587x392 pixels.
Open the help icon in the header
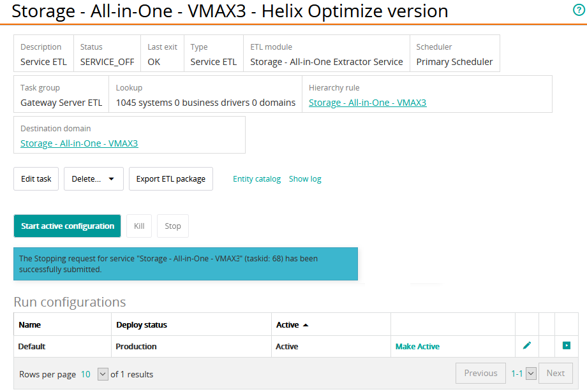pyautogui.click(x=579, y=10)
